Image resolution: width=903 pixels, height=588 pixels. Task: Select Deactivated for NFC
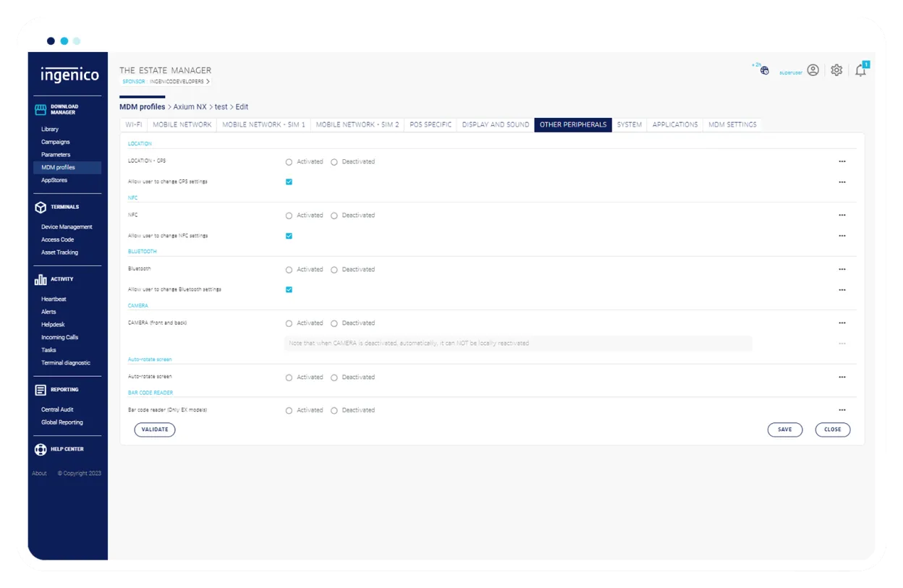[x=334, y=216]
